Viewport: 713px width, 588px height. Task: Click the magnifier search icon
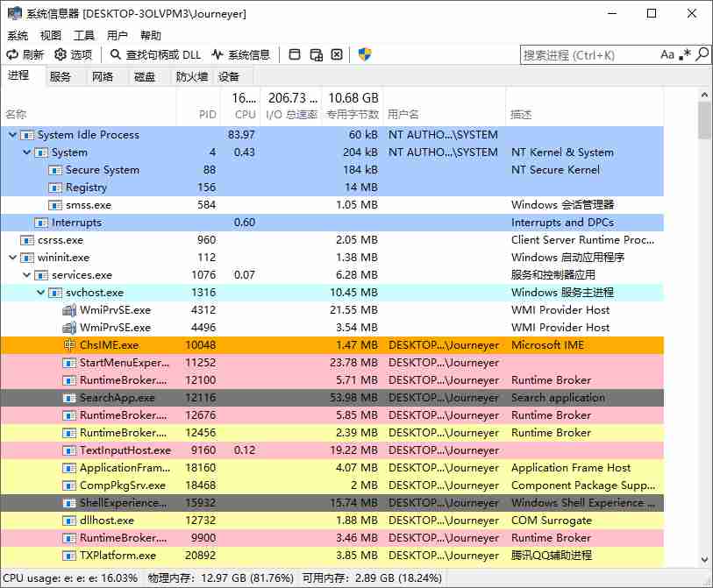click(702, 54)
